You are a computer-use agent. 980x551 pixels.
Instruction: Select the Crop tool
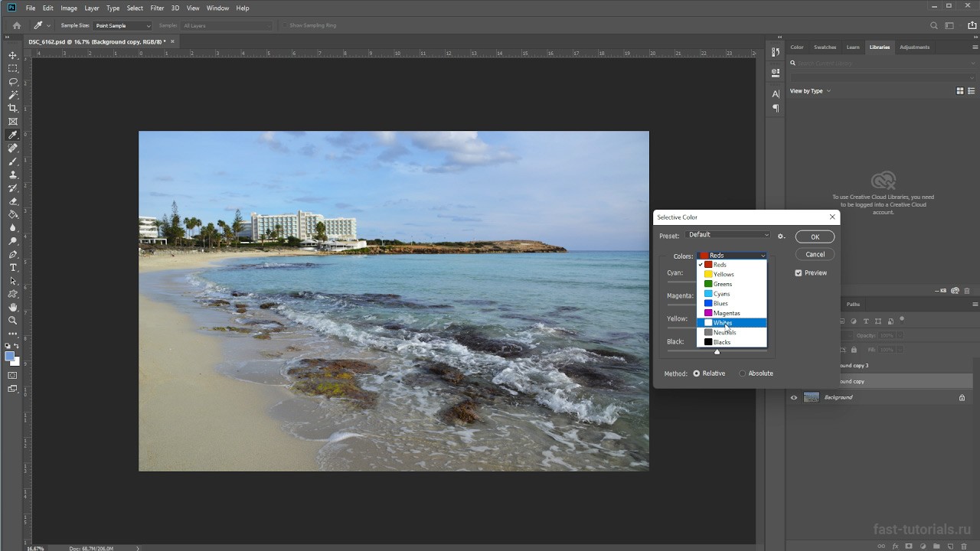(13, 109)
